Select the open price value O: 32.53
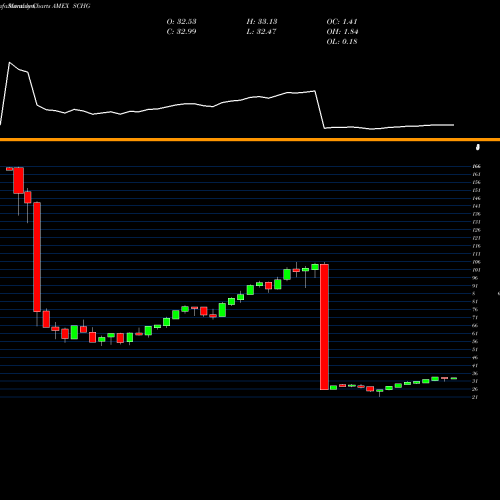 [181, 22]
